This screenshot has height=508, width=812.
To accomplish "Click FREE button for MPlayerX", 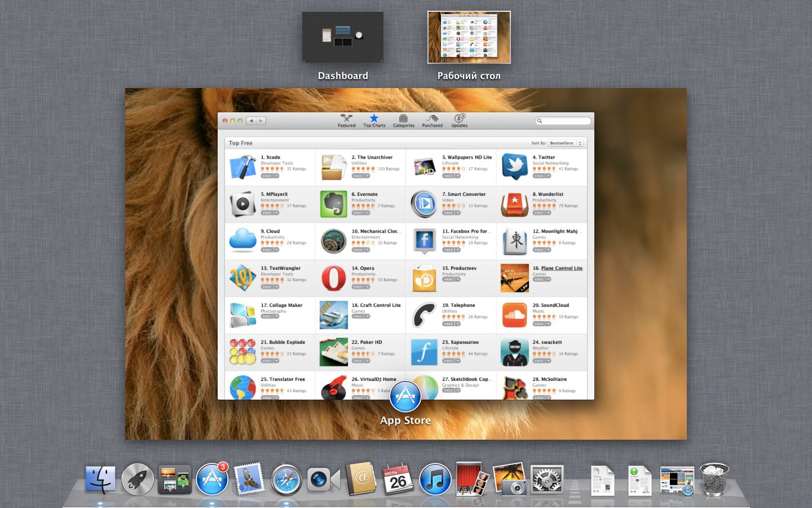I will [x=267, y=213].
